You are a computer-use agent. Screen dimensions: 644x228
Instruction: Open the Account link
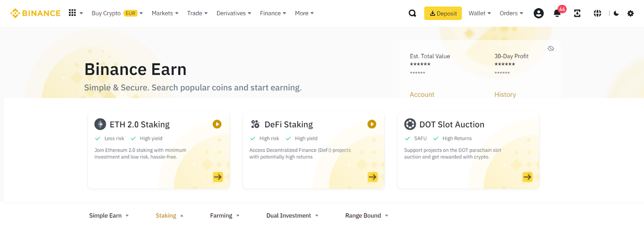422,94
